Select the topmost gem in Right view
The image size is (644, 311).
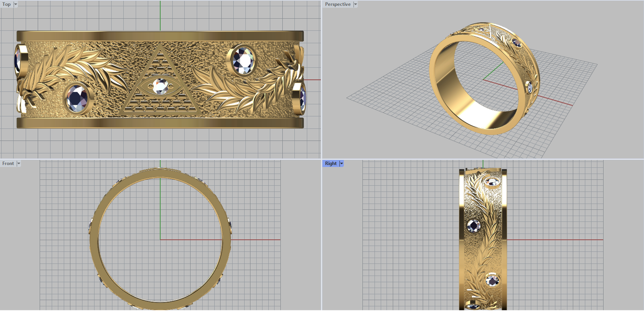(x=491, y=182)
